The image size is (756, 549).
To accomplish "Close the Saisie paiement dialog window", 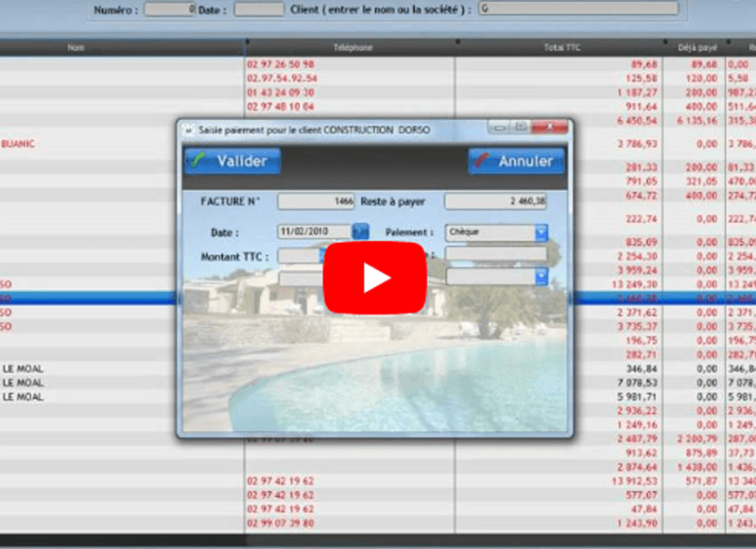I will point(551,127).
